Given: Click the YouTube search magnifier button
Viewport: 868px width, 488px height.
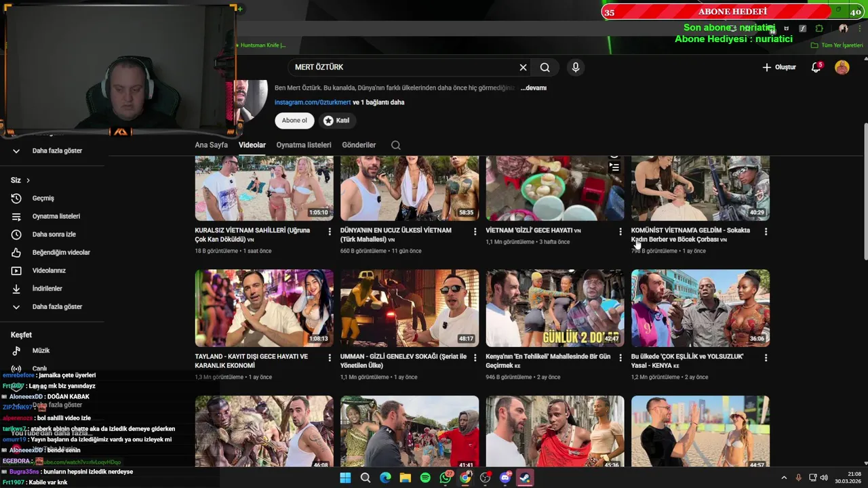Looking at the screenshot, I should pyautogui.click(x=545, y=67).
